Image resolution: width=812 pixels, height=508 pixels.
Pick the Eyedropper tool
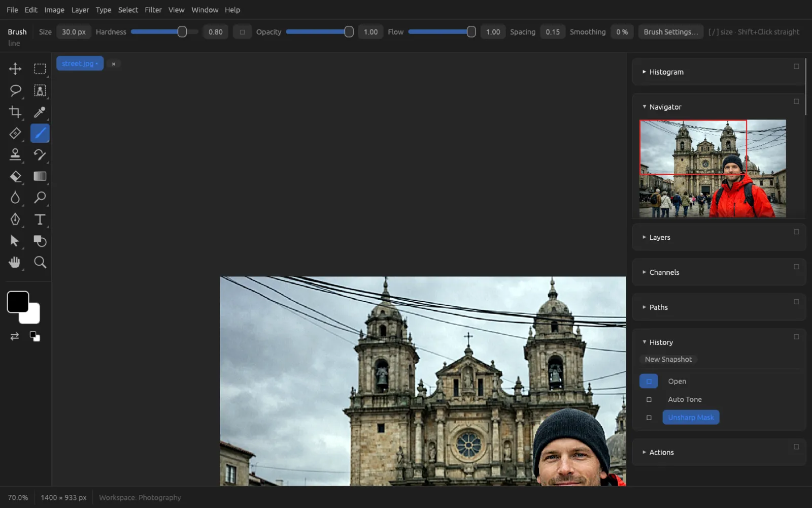click(x=40, y=112)
